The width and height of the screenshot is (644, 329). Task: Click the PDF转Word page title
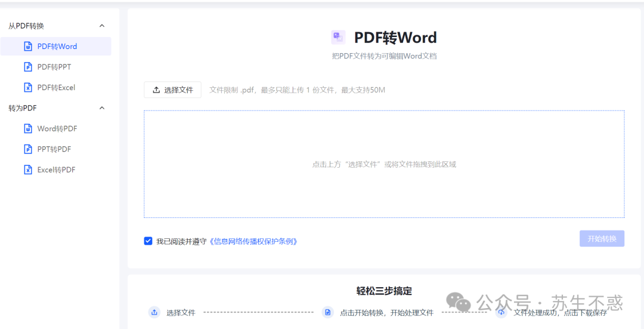coord(395,38)
